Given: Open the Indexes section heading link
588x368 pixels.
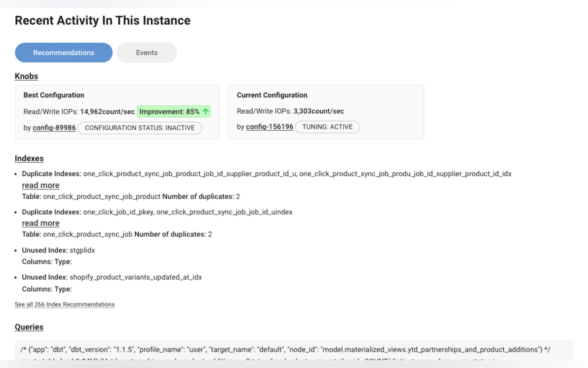Looking at the screenshot, I should click(x=29, y=159).
